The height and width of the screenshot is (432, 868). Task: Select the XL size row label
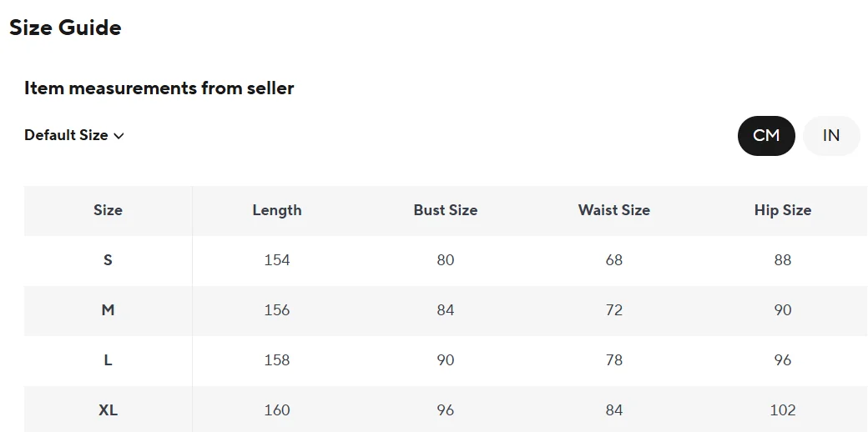point(108,410)
